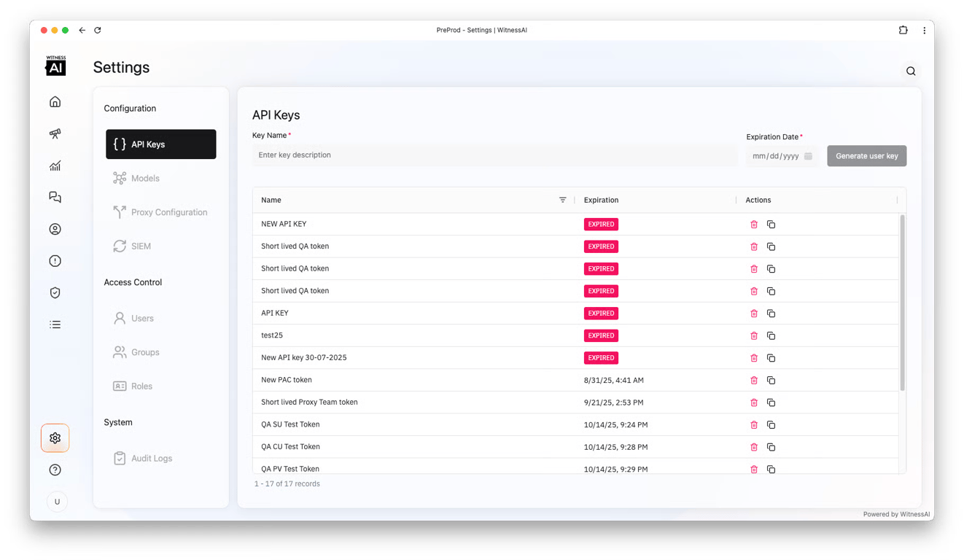Copy the QA CU Test Token
This screenshot has width=964, height=560.
point(771,447)
